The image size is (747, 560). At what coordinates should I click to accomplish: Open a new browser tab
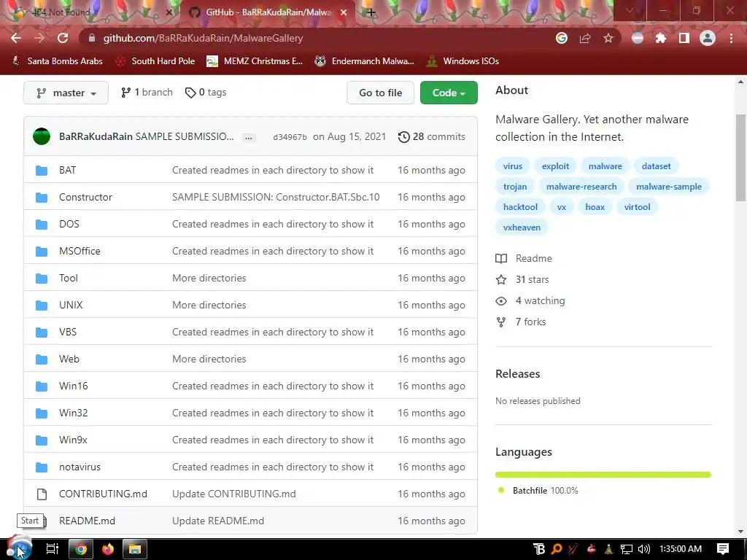[371, 12]
